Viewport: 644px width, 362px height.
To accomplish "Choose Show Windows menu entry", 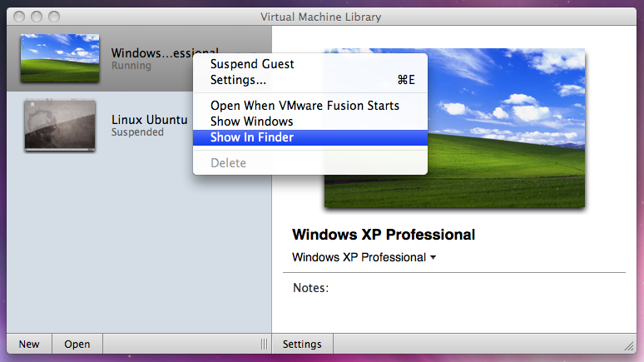I will (310, 121).
